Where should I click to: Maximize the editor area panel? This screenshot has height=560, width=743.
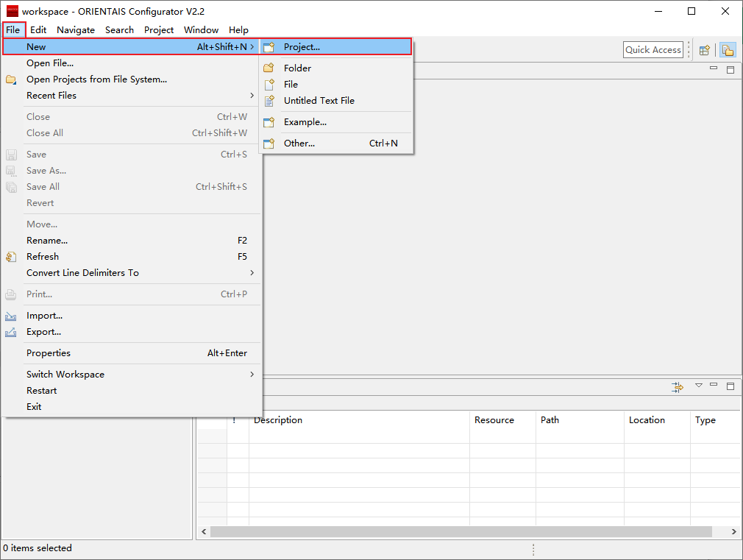[730, 69]
